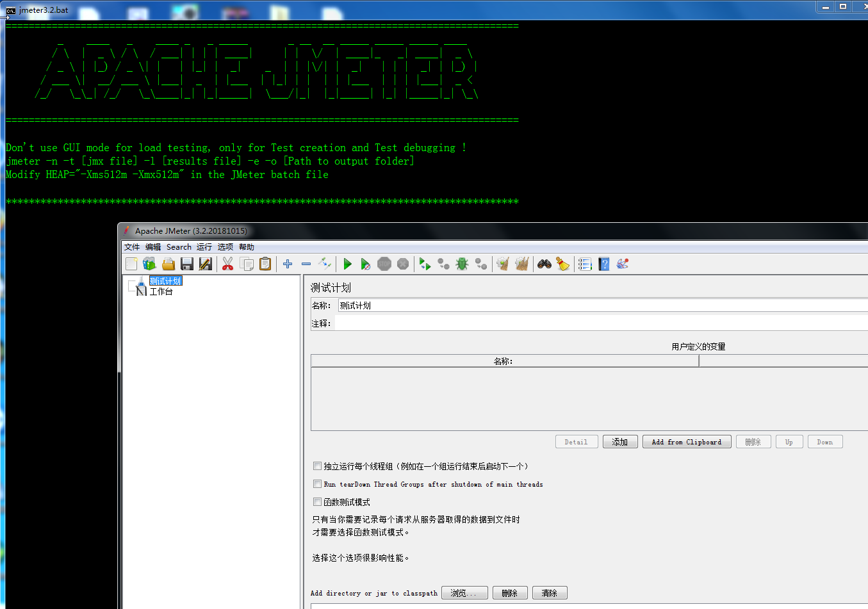This screenshot has width=868, height=609.
Task: Open the Function Helper list icon
Action: tap(585, 264)
